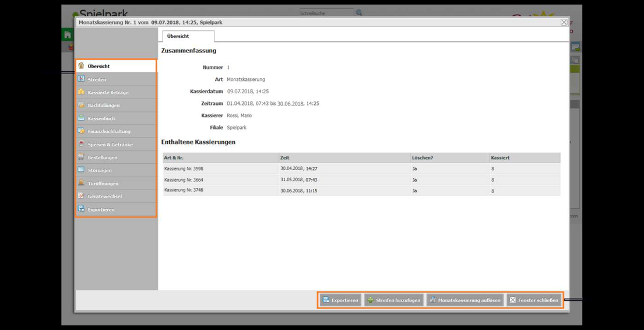Click the Löschen? column header

tap(450, 158)
